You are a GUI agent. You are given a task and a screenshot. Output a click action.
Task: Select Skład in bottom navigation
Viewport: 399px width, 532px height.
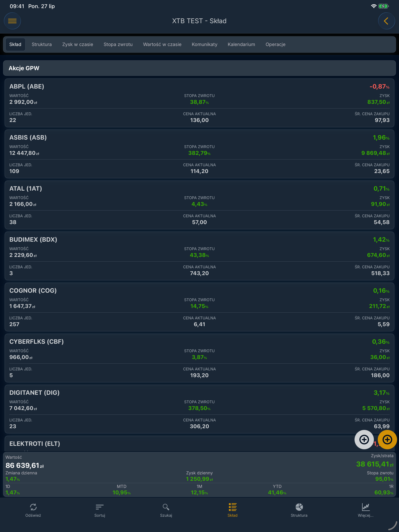pos(232,510)
